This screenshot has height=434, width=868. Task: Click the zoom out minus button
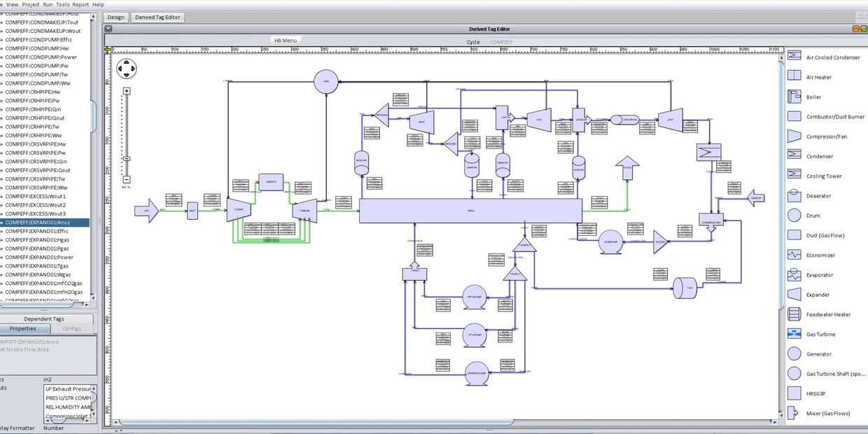(127, 179)
